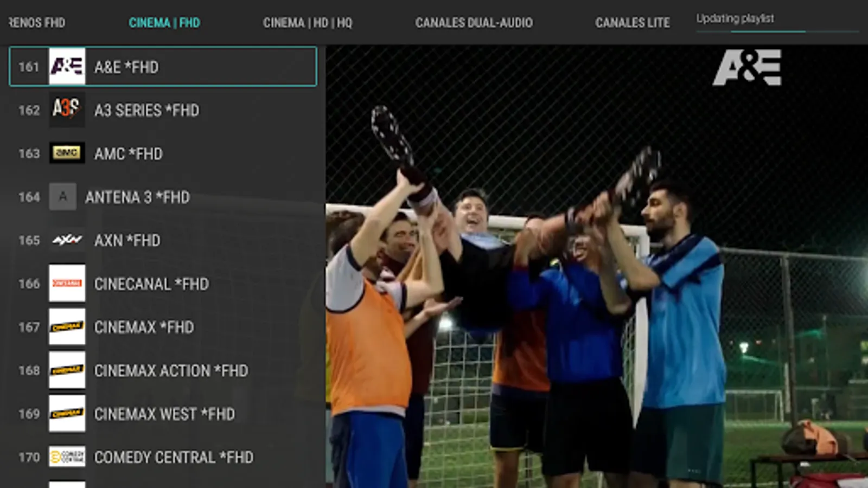Select CINEMAX ACTION *FHD channel entry
The height and width of the screenshot is (488, 868).
(x=163, y=370)
